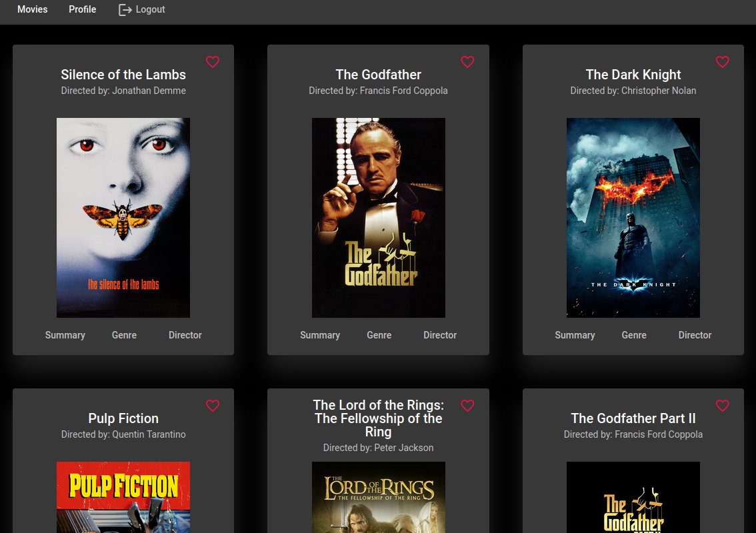This screenshot has width=756, height=533.
Task: Click the title 'Silence of the Lambs'
Action: pos(123,75)
